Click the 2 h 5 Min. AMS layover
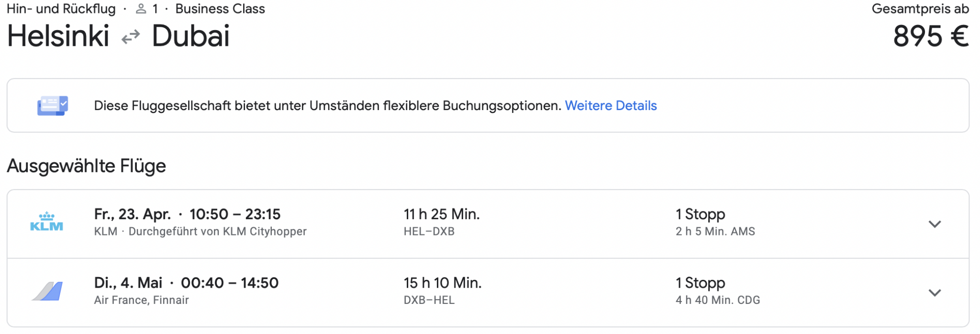This screenshot has width=980, height=334. tap(715, 232)
